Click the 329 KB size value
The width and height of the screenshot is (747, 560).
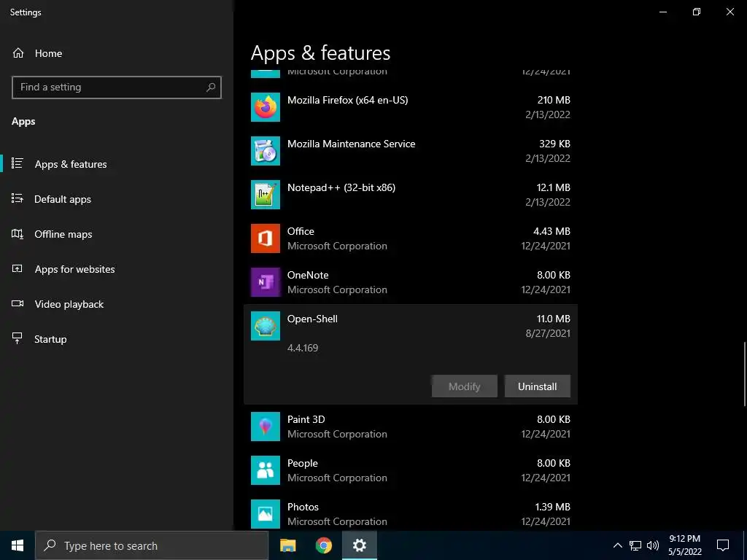[x=554, y=144]
